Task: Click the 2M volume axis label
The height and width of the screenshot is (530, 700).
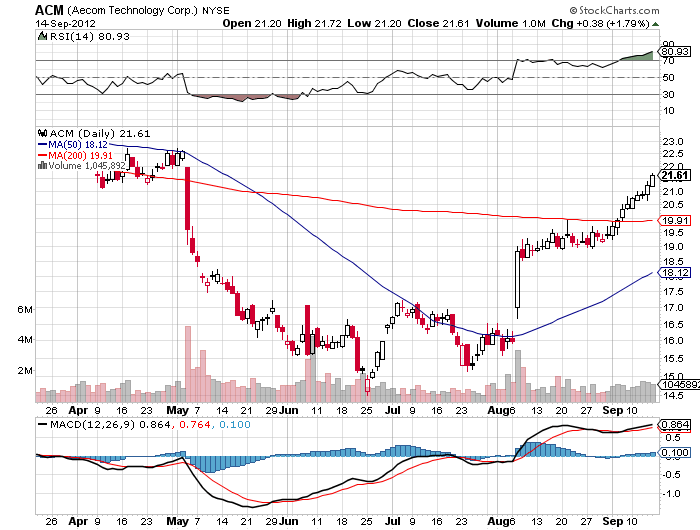Action: [x=25, y=371]
